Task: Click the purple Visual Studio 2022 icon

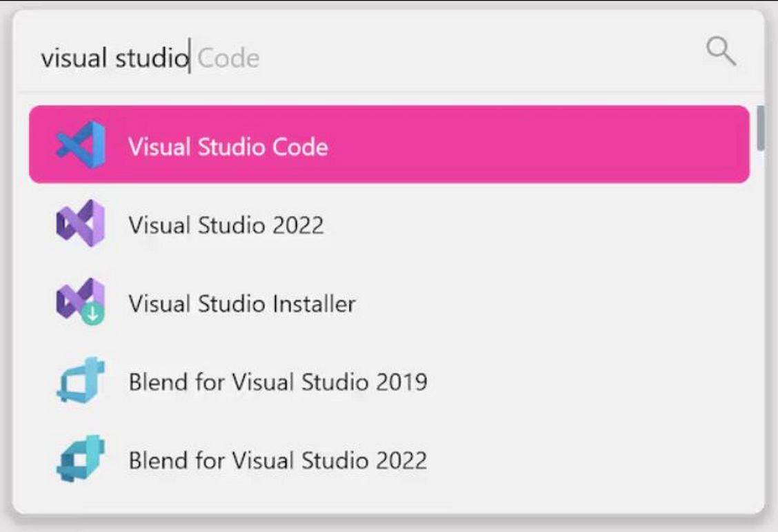Action: click(81, 224)
